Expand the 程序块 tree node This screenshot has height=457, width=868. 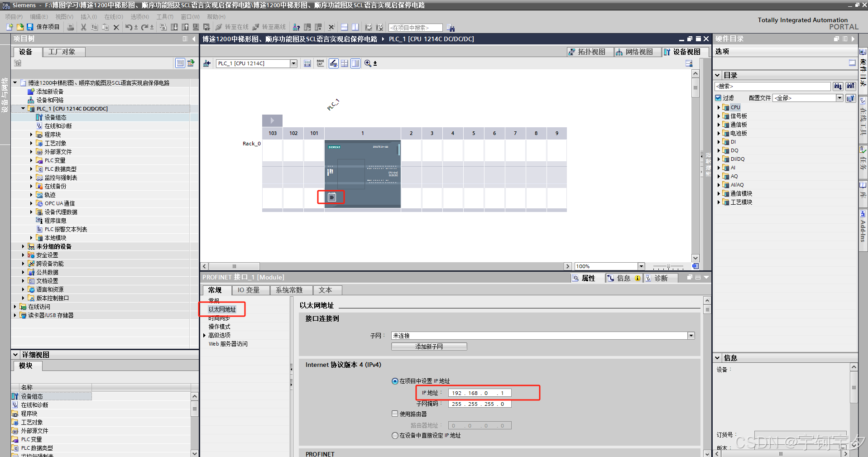click(31, 135)
